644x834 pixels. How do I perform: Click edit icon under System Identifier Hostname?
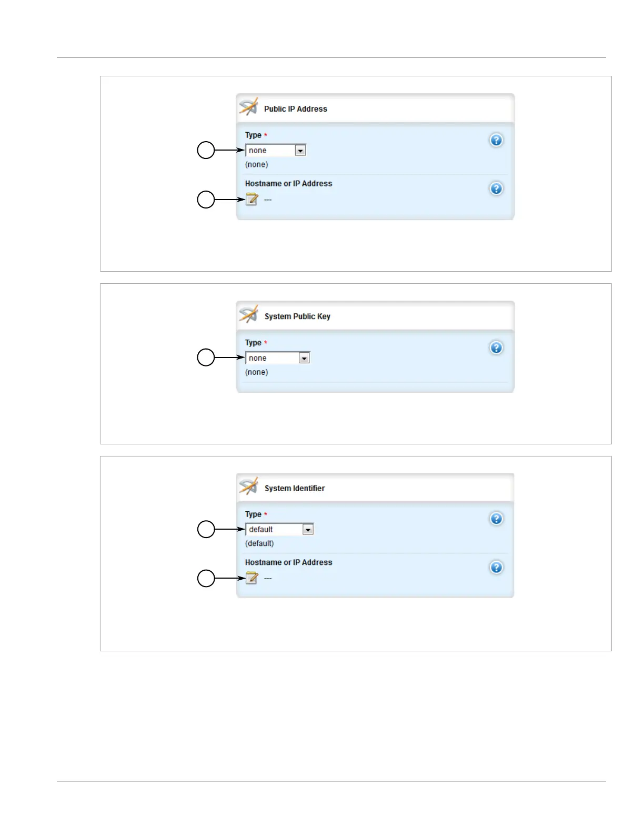252,578
